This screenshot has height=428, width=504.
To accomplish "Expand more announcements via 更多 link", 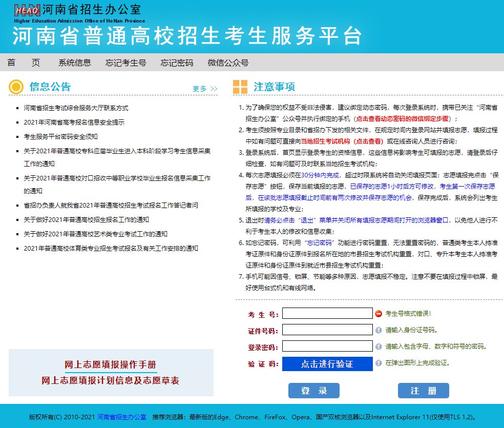I will (x=205, y=89).
